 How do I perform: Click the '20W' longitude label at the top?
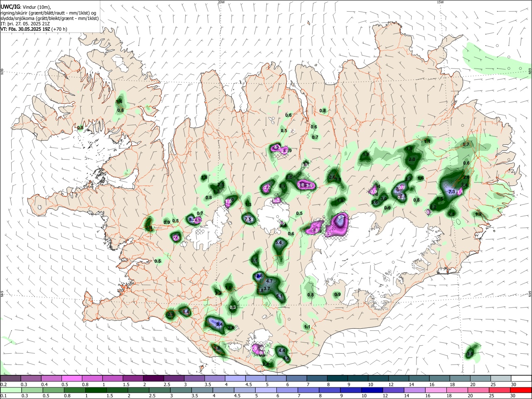click(x=221, y=2)
